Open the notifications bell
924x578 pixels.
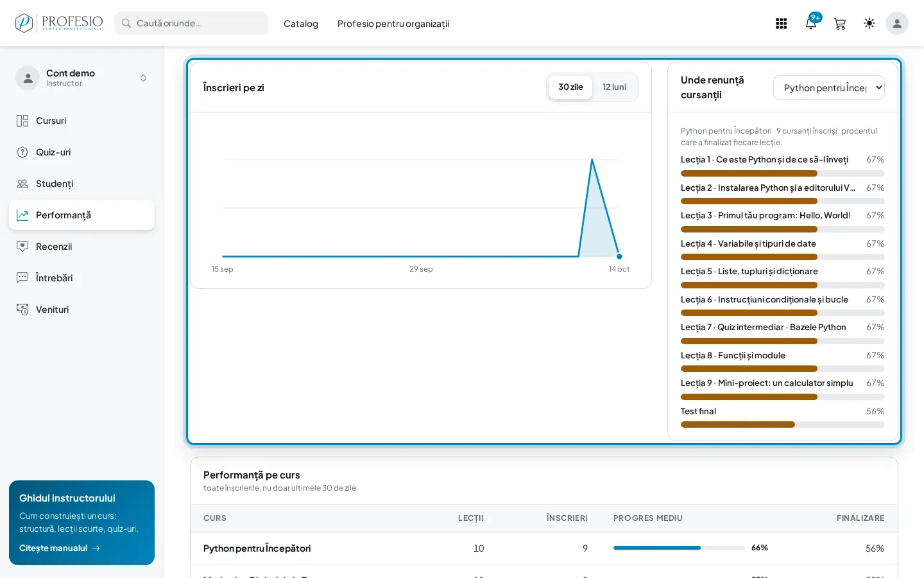tap(811, 24)
